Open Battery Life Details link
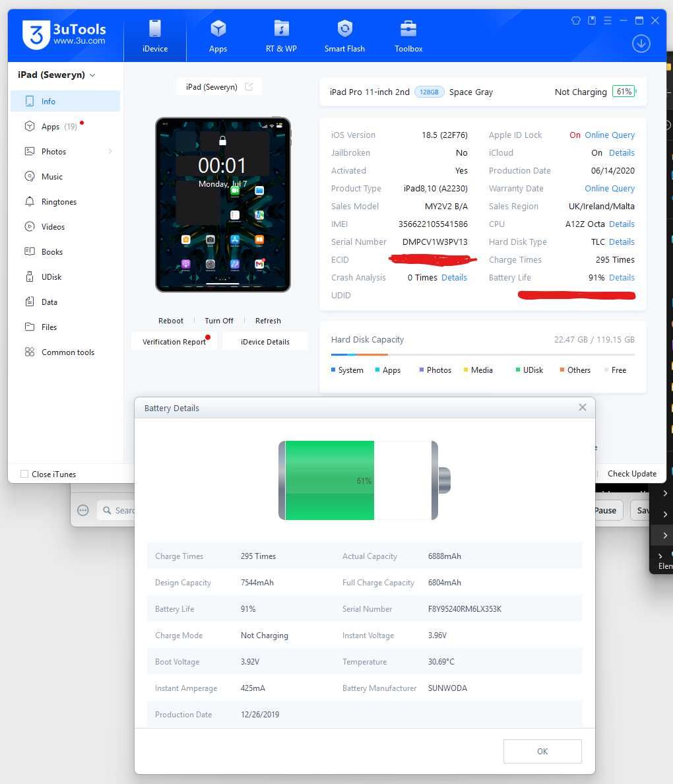 pos(622,277)
